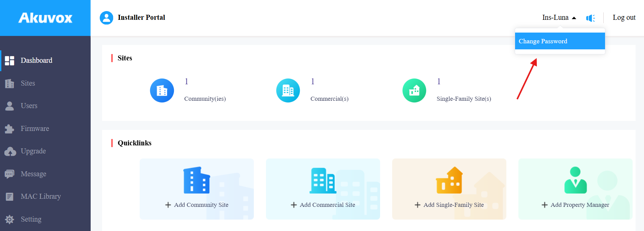Click the Message chat bubble icon
Viewport: 644px width, 231px height.
point(9,174)
